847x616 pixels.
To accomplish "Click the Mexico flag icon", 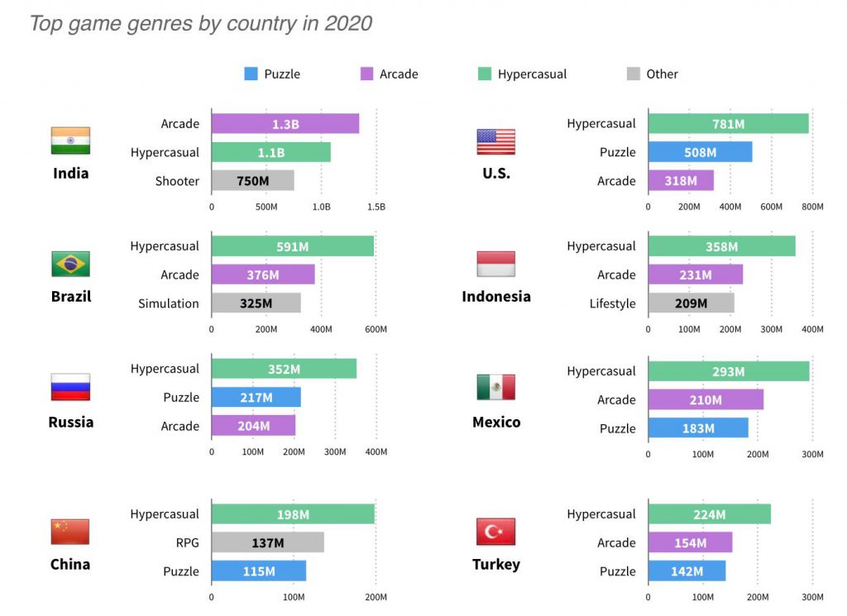I will click(495, 387).
